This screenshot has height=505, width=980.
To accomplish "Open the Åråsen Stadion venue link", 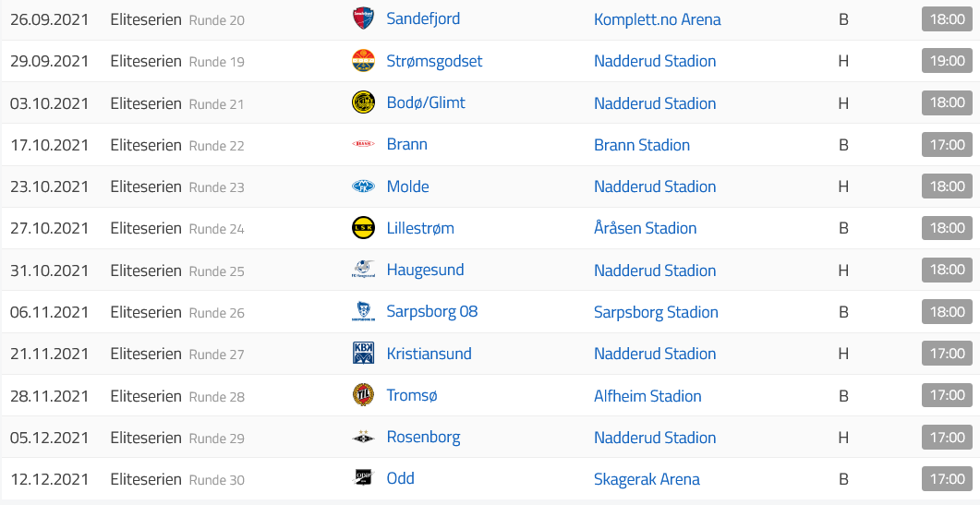I will pos(645,228).
